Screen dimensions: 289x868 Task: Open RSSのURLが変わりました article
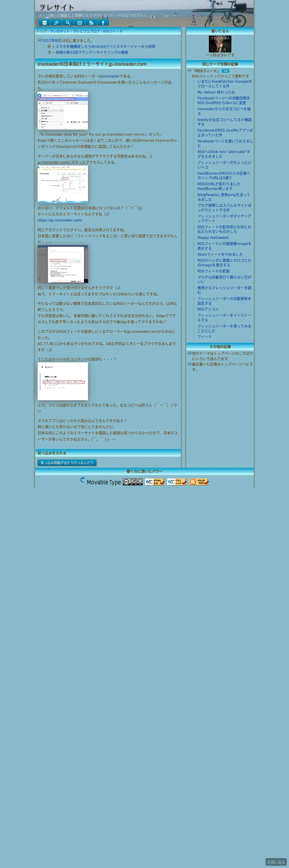point(219,186)
